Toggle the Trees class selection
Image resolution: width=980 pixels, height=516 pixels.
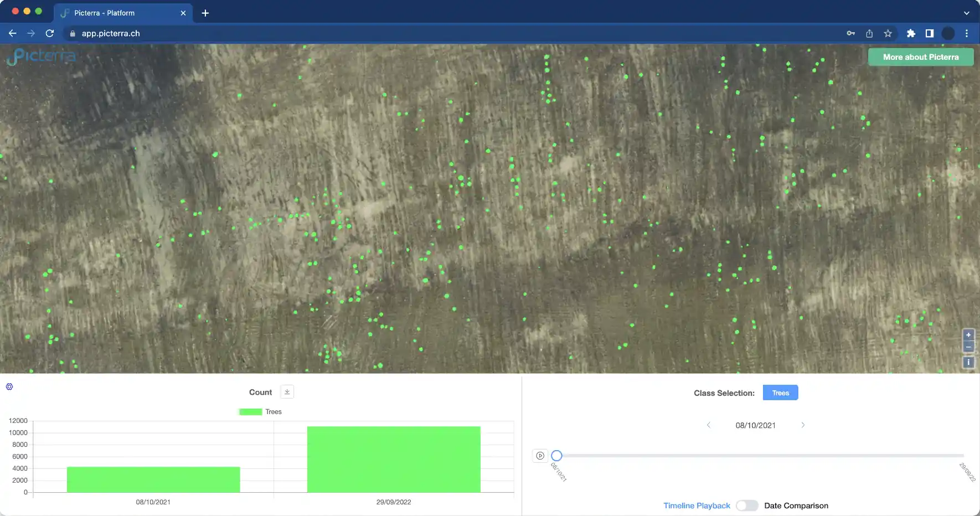click(780, 393)
